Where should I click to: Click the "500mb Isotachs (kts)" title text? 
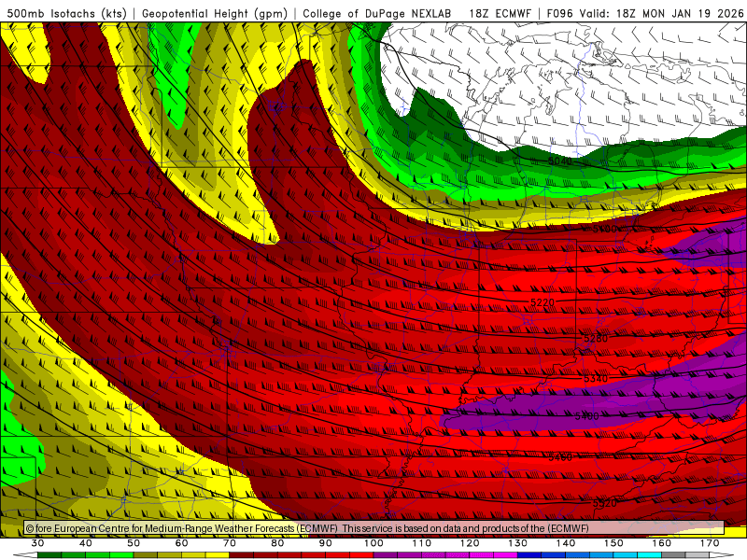[x=66, y=13]
